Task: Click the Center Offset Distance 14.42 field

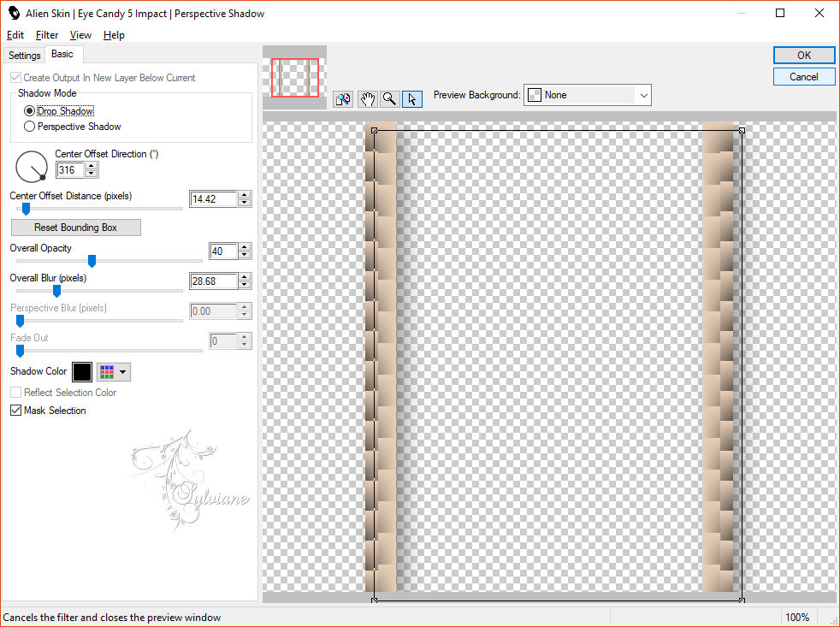Action: 213,198
